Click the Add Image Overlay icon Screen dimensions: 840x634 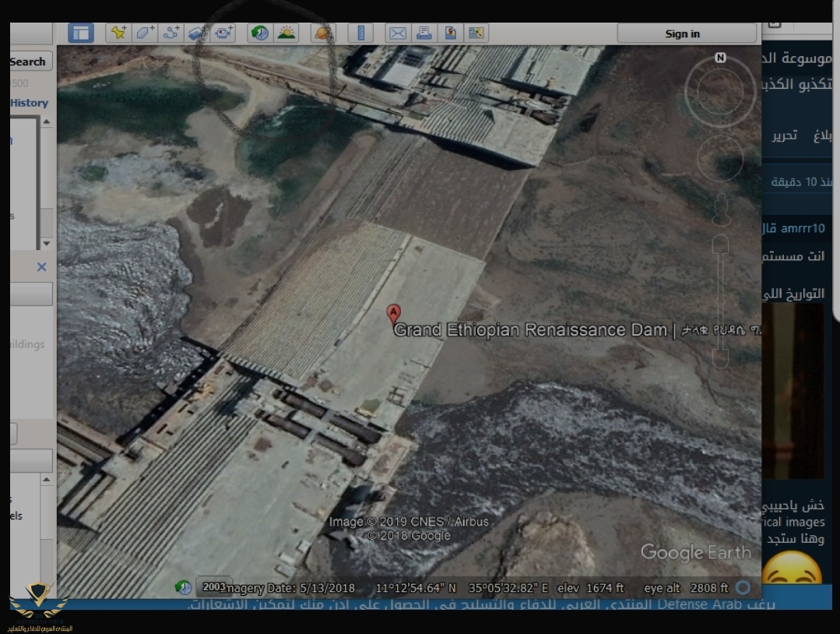tap(197, 33)
